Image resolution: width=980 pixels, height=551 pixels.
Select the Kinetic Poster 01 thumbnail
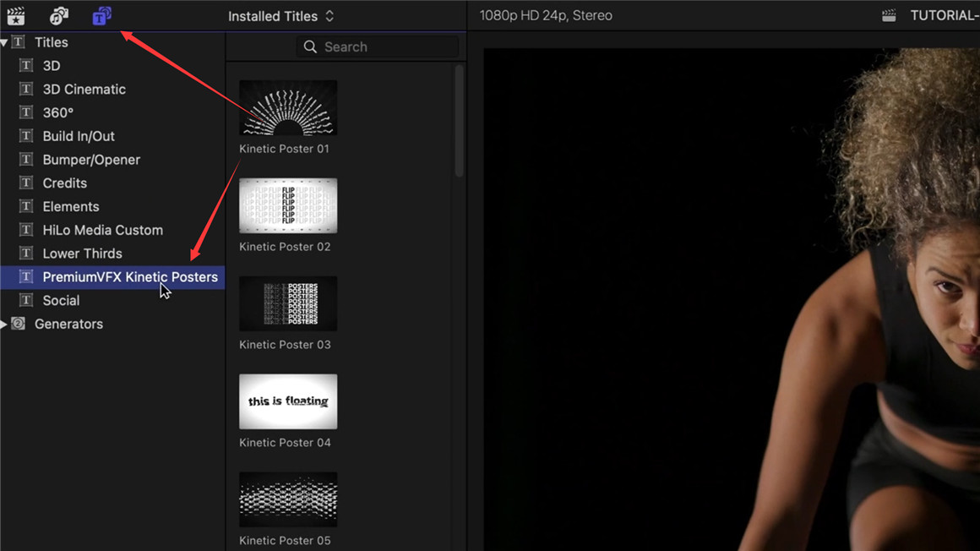pos(288,108)
